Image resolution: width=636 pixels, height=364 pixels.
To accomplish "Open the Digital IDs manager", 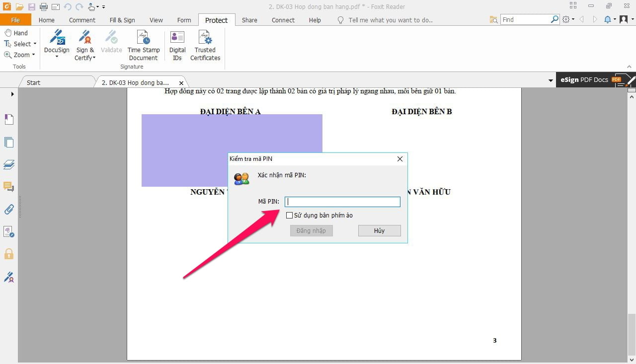I will (x=177, y=45).
